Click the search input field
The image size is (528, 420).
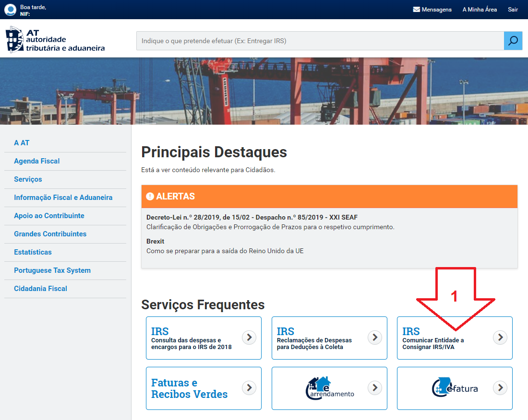(320, 41)
